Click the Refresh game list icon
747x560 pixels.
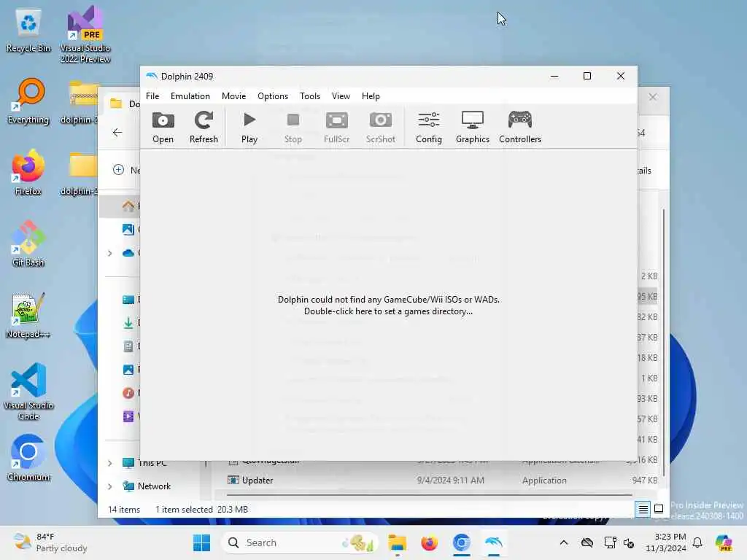204,127
